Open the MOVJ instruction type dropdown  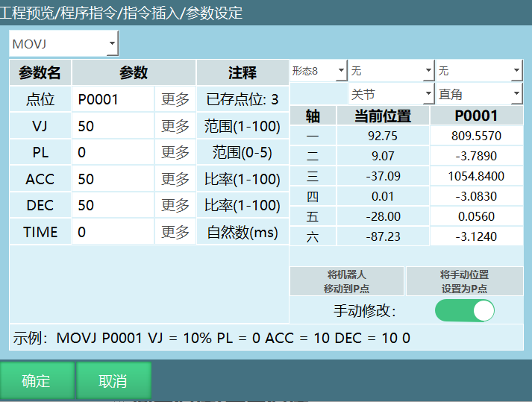click(64, 44)
